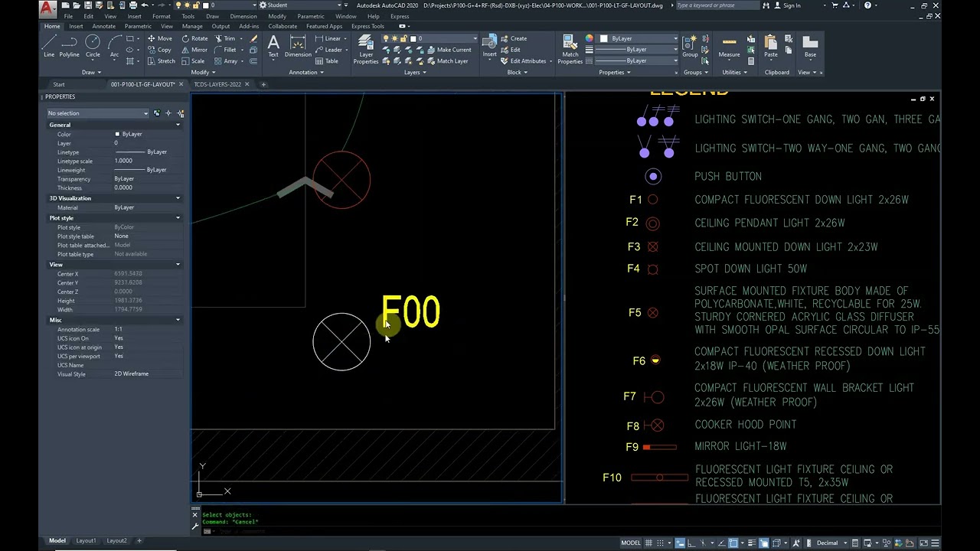Open the Format menu
980x551 pixels.
(x=162, y=16)
